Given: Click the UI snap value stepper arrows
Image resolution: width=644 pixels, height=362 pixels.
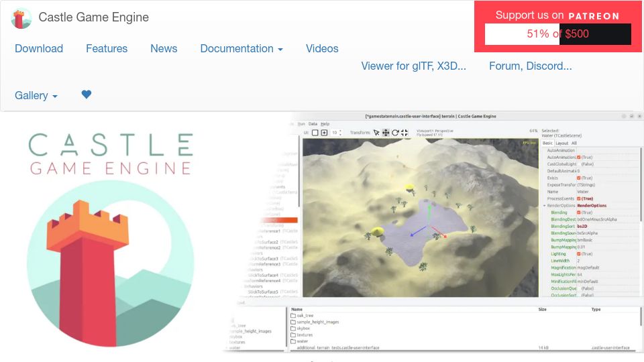Looking at the screenshot, I should (x=340, y=133).
